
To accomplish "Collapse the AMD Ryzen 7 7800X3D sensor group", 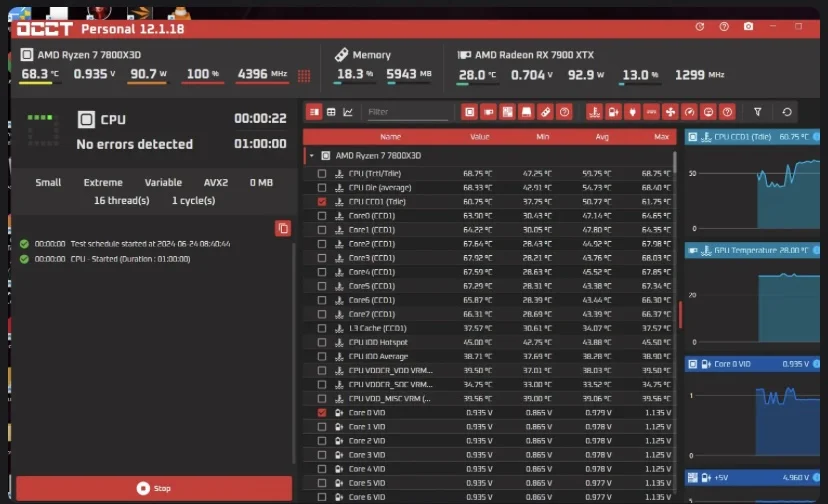I will pos(312,156).
